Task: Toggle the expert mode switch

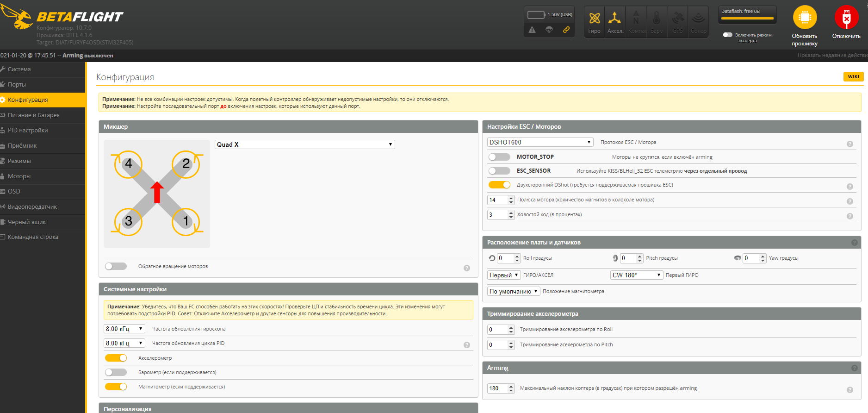Action: click(x=727, y=35)
